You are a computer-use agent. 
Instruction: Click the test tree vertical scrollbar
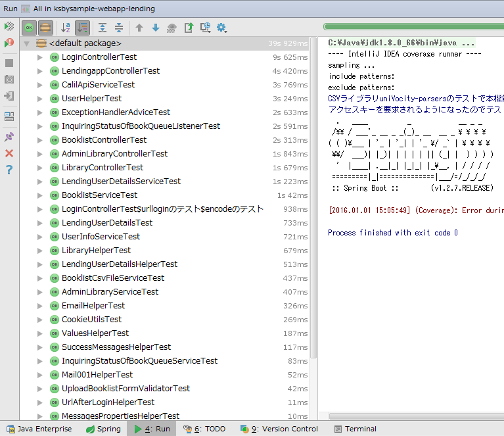[313, 197]
